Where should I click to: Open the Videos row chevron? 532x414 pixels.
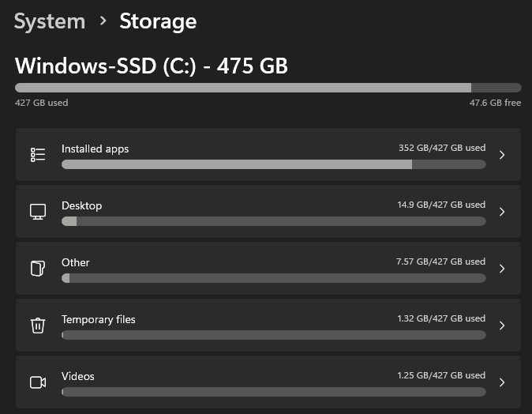tap(503, 382)
